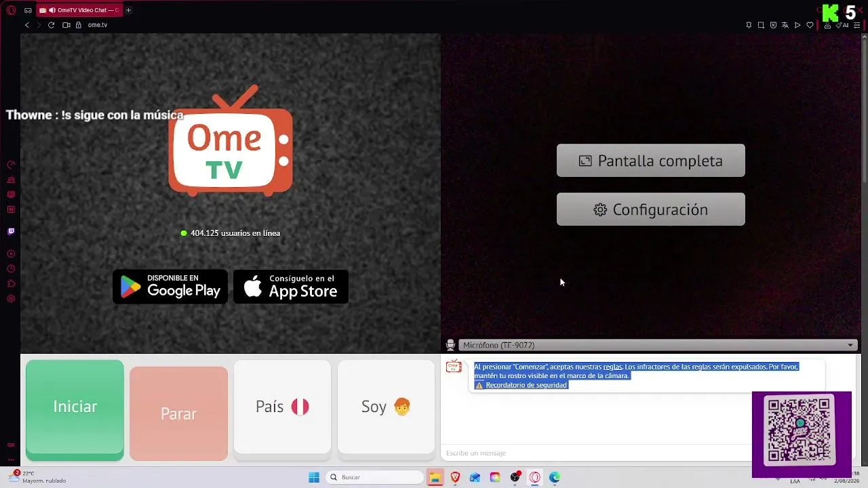The image size is (868, 488).
Task: Open File Explorer from the taskbar
Action: tap(435, 477)
